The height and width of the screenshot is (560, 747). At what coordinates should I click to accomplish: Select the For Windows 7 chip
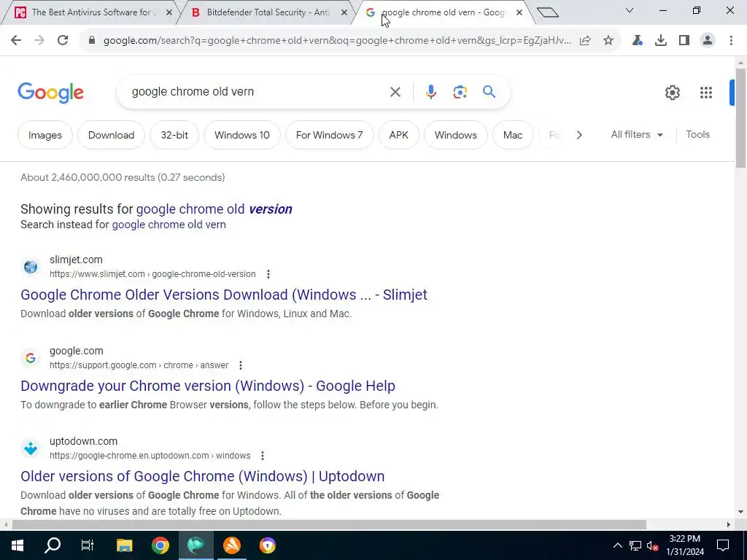[329, 135]
